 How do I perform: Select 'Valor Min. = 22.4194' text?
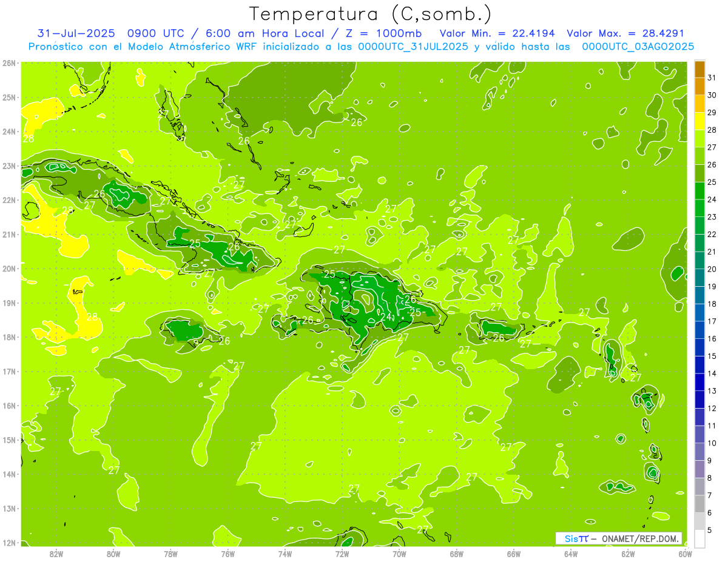point(497,33)
